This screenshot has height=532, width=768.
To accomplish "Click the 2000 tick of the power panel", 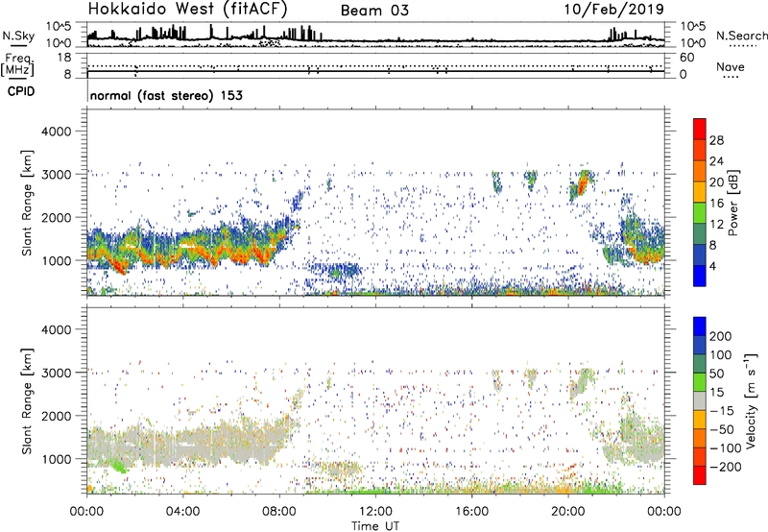I will 56,217.
